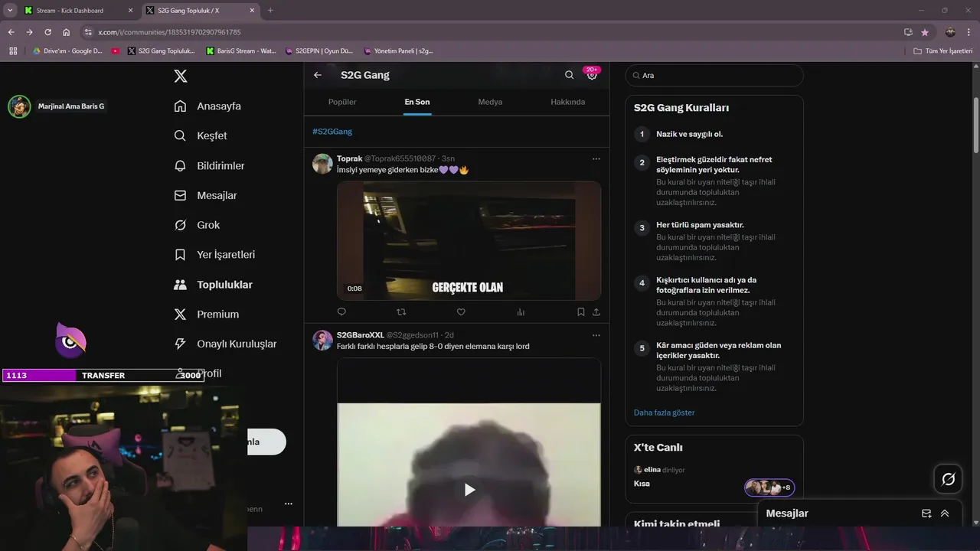Open more options on S2GBaroXXL's post
The image size is (980, 551).
pos(596,335)
